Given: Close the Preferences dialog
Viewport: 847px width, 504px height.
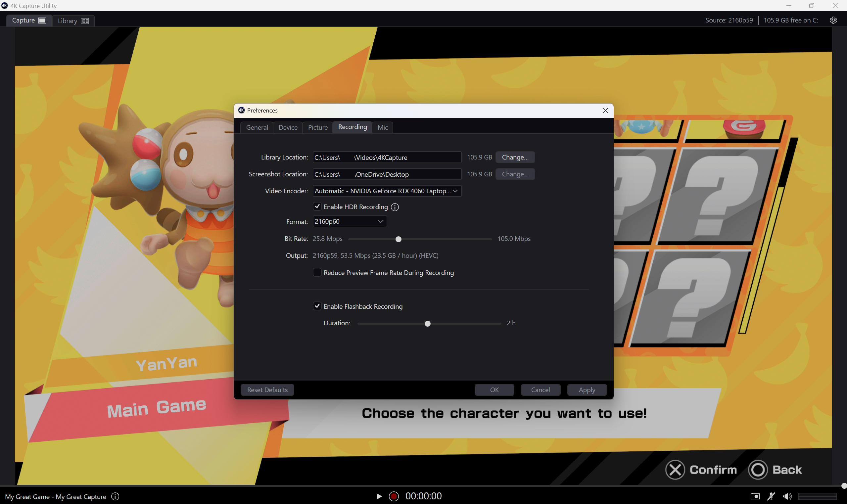Looking at the screenshot, I should point(605,111).
